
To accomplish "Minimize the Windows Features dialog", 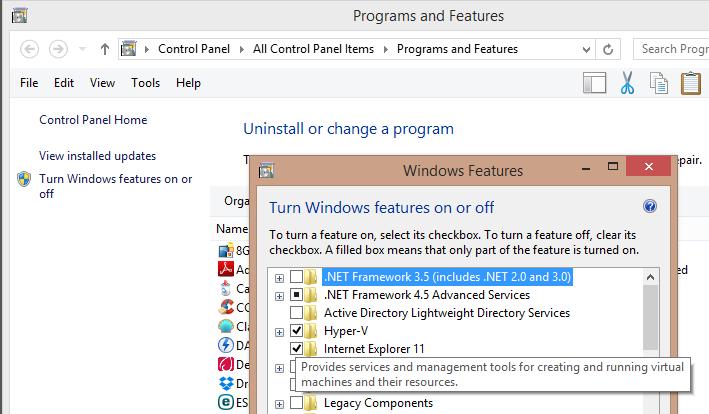I will pyautogui.click(x=586, y=168).
